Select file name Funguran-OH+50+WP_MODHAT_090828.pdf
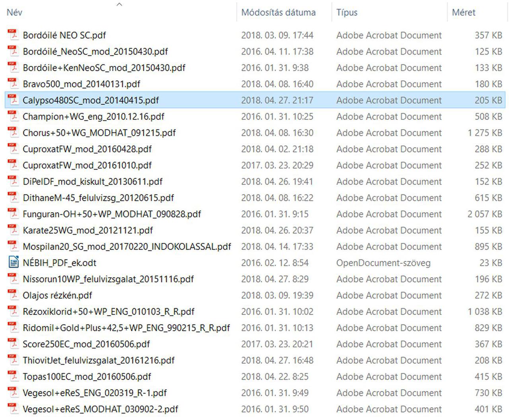 tap(112, 214)
